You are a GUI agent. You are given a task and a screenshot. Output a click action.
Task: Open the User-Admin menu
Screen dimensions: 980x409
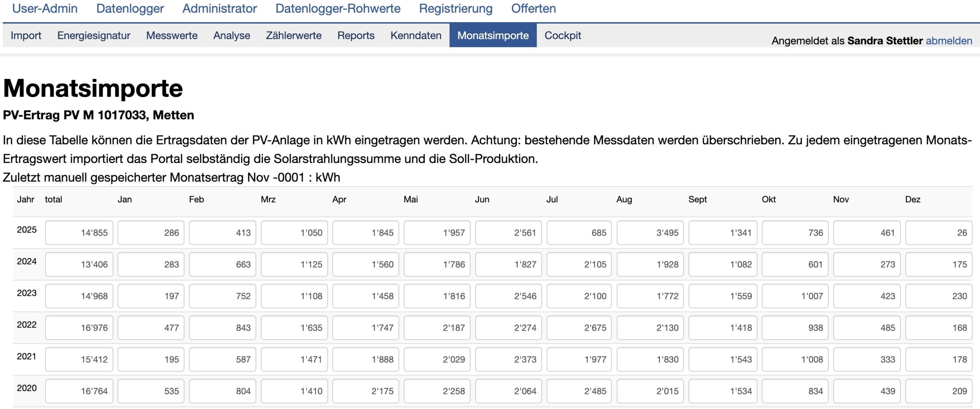[45, 8]
